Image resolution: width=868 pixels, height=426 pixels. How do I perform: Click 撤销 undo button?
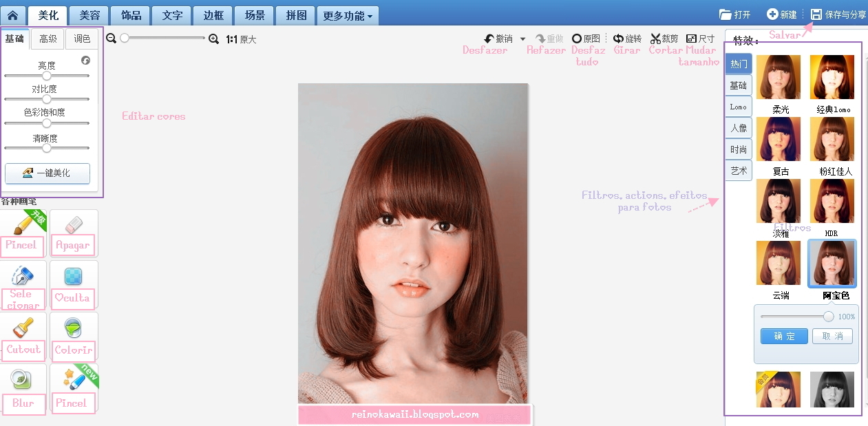pos(498,39)
